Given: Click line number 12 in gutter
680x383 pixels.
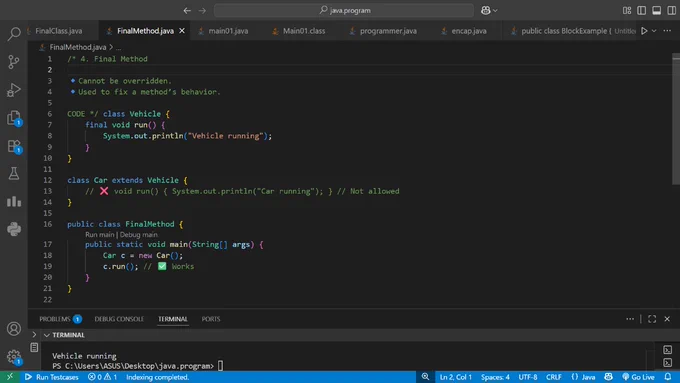Looking at the screenshot, I should (47, 180).
